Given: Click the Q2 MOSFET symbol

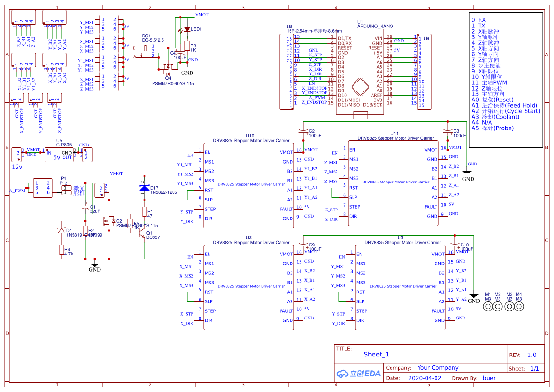Looking at the screenshot, I should [x=109, y=221].
